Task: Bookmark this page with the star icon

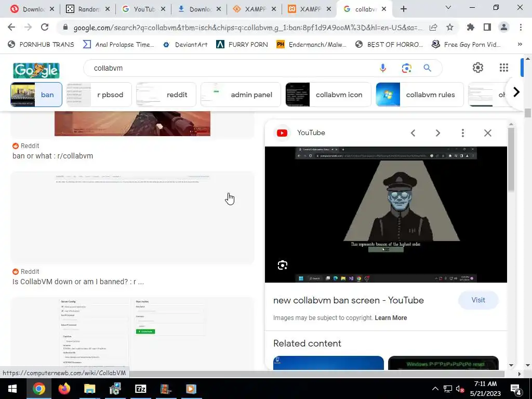Action: (x=450, y=28)
